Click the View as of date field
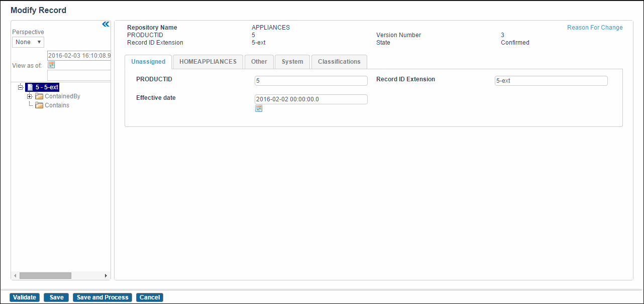This screenshot has height=304, width=644. pyautogui.click(x=79, y=56)
